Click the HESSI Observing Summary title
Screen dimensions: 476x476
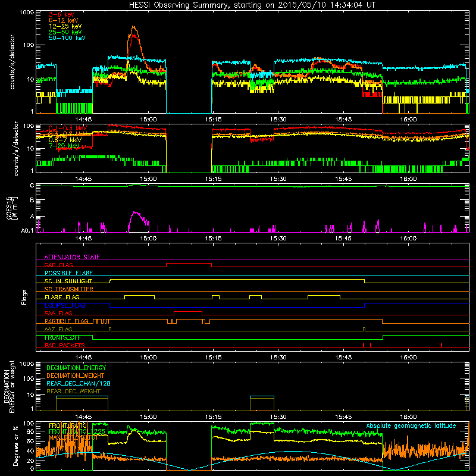point(252,5)
